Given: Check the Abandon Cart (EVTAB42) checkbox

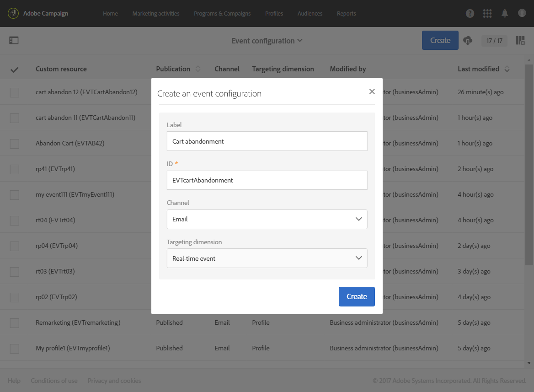Looking at the screenshot, I should click(x=14, y=143).
